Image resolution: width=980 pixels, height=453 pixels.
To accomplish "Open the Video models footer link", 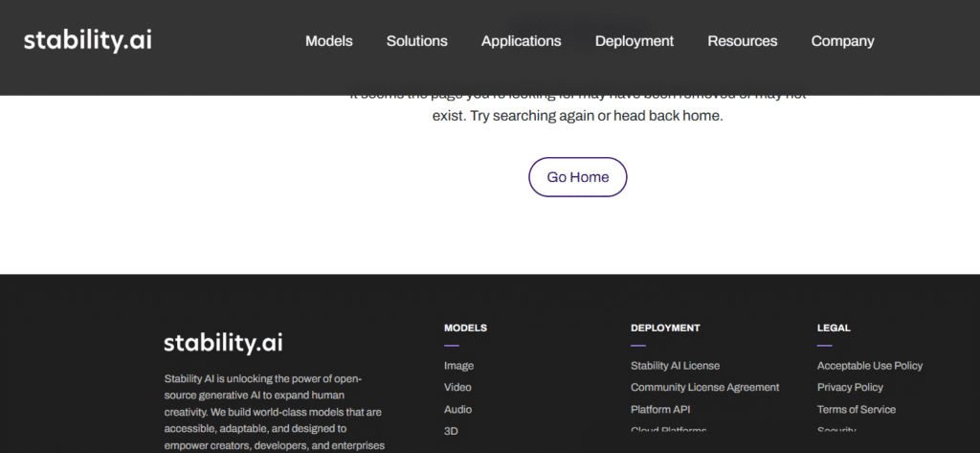I will pyautogui.click(x=457, y=388).
